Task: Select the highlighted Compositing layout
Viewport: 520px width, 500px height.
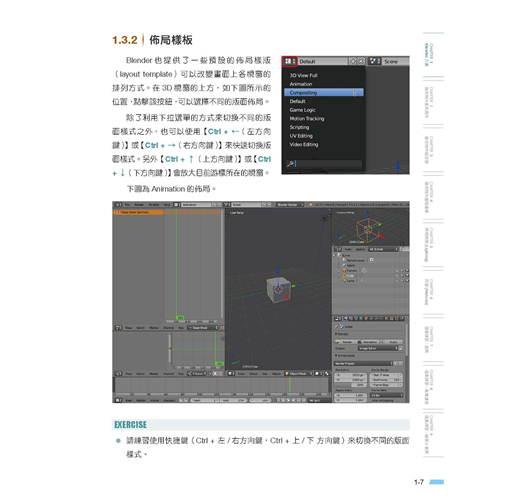Action: click(x=324, y=93)
